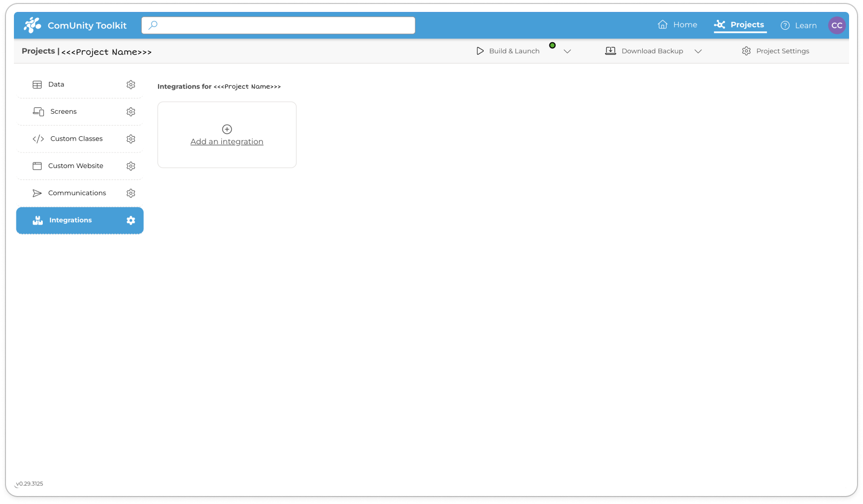Open the Learn tab
Screen dimensions: 863x504
(798, 25)
